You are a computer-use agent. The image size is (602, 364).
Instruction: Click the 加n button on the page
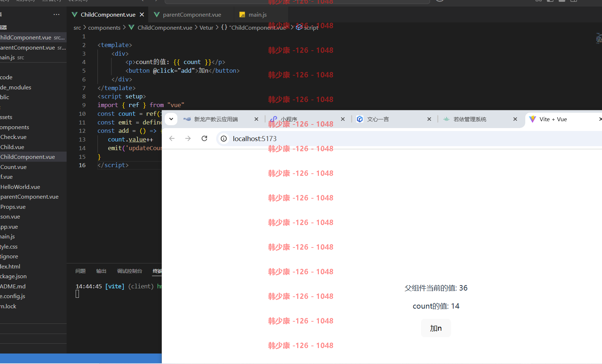click(x=436, y=328)
